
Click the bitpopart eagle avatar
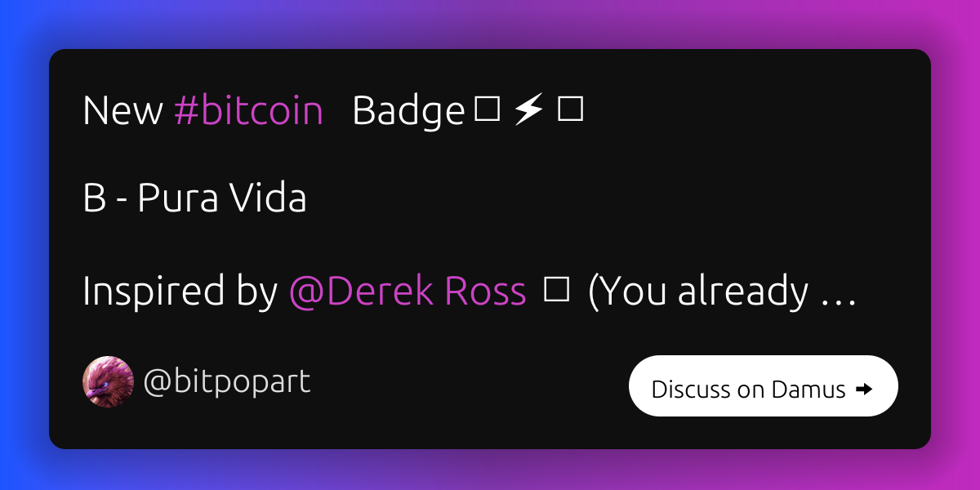(108, 381)
